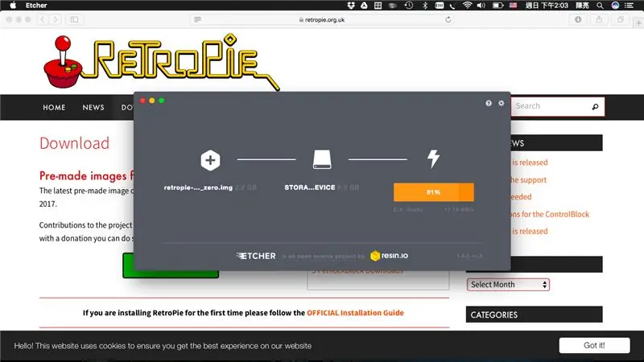644x362 pixels.
Task: Click the resin.io logo in Etcher footer
Action: (389, 256)
